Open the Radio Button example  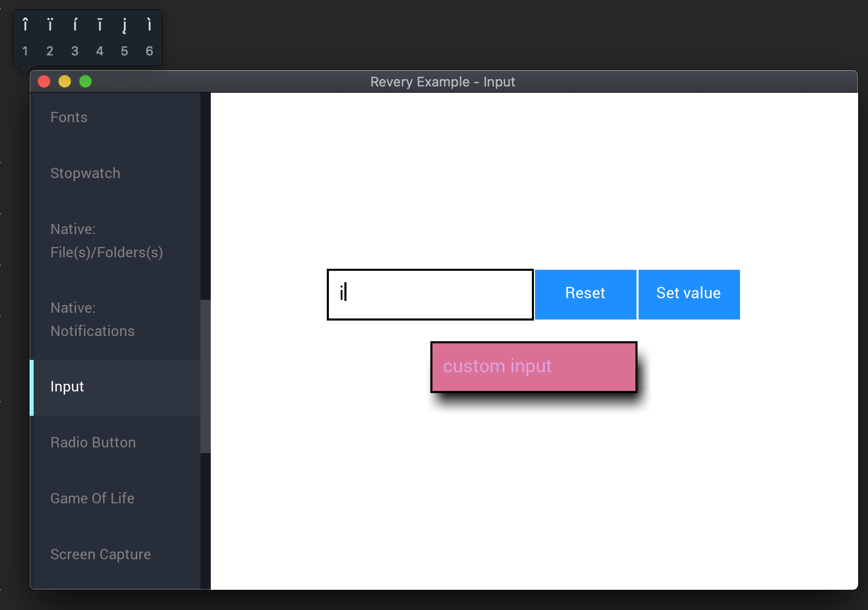pyautogui.click(x=115, y=443)
